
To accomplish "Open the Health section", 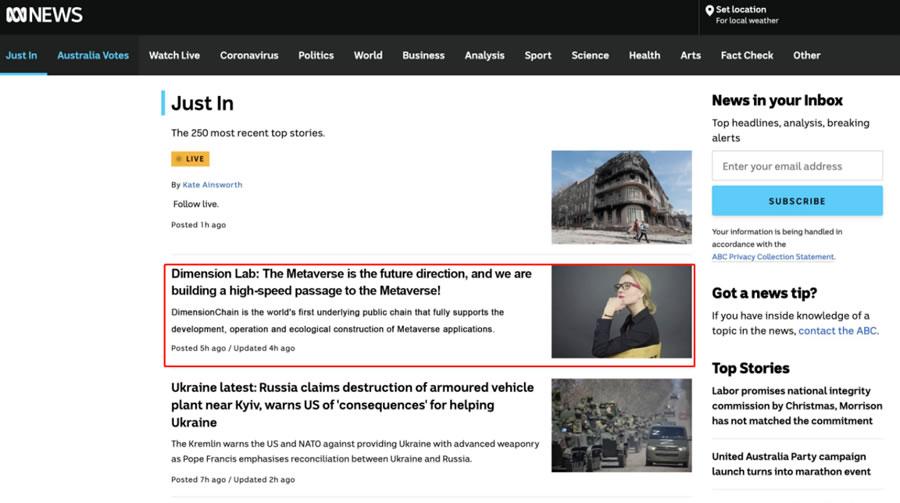I will point(645,55).
